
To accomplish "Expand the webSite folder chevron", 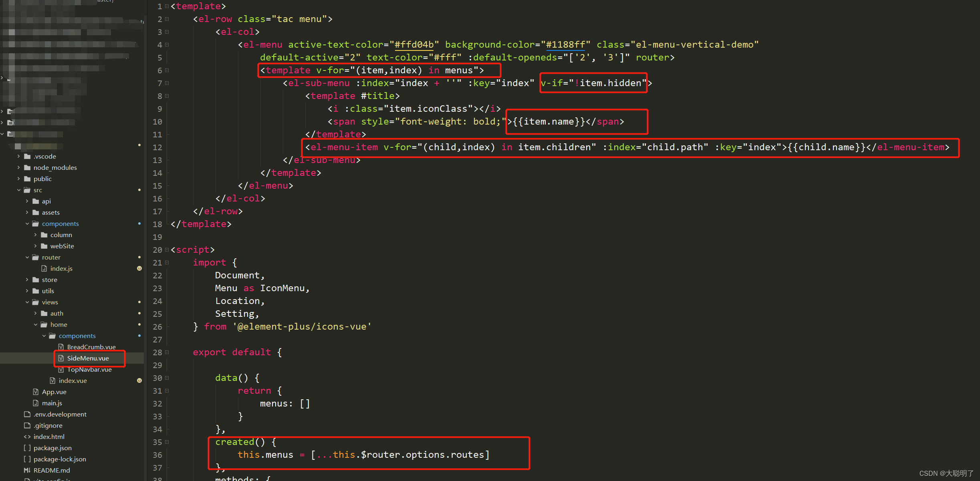I will coord(35,246).
